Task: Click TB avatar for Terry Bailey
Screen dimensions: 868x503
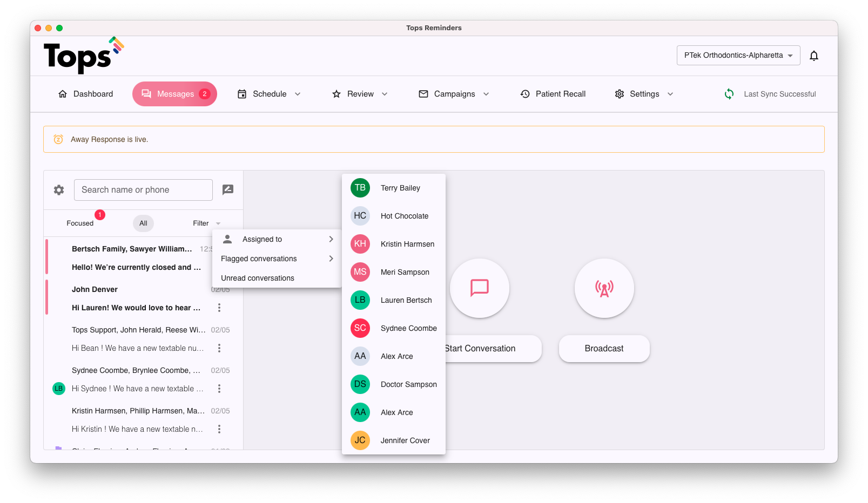Action: point(360,188)
